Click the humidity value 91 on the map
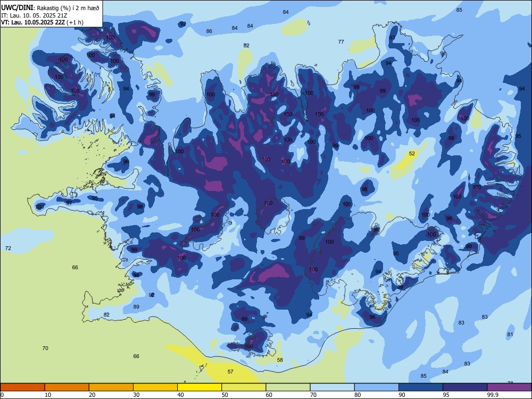532x399 pixels. tap(443, 54)
